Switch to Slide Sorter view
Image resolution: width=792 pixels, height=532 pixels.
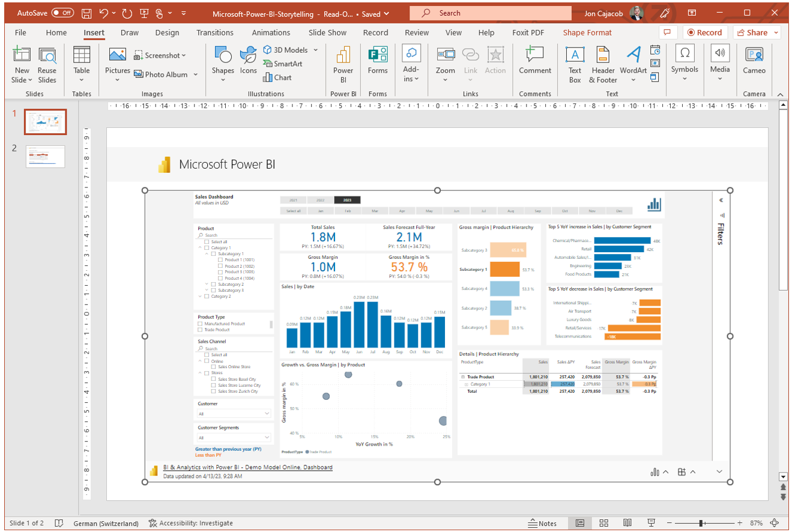click(x=604, y=523)
